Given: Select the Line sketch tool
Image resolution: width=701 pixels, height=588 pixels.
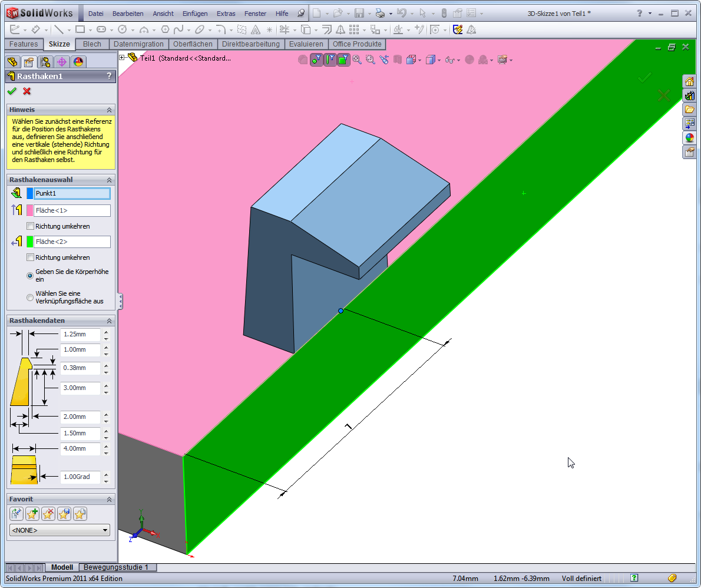Looking at the screenshot, I should click(58, 29).
